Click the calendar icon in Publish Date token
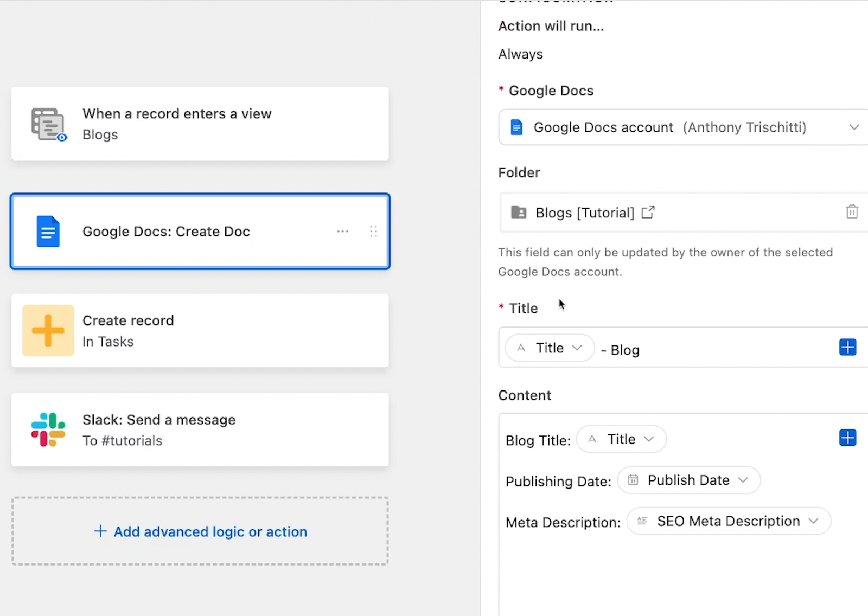 pos(633,480)
